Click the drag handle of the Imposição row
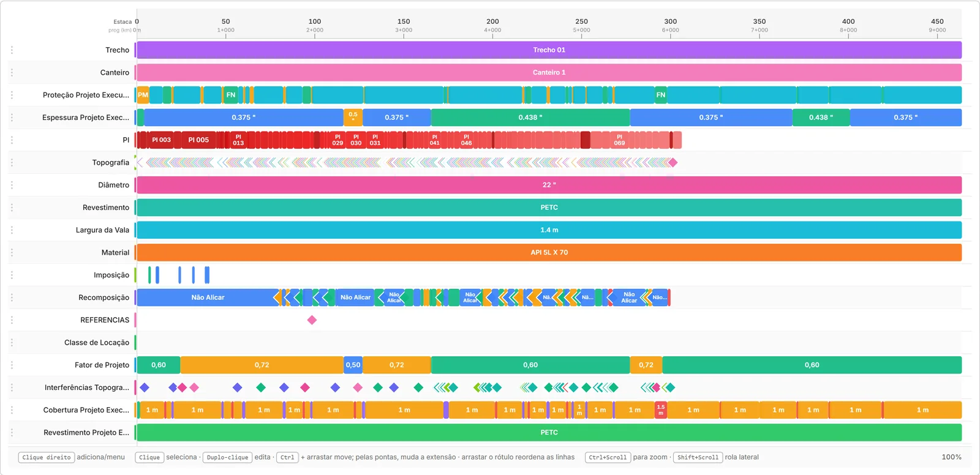Screen dimensions: 980x475 12,275
